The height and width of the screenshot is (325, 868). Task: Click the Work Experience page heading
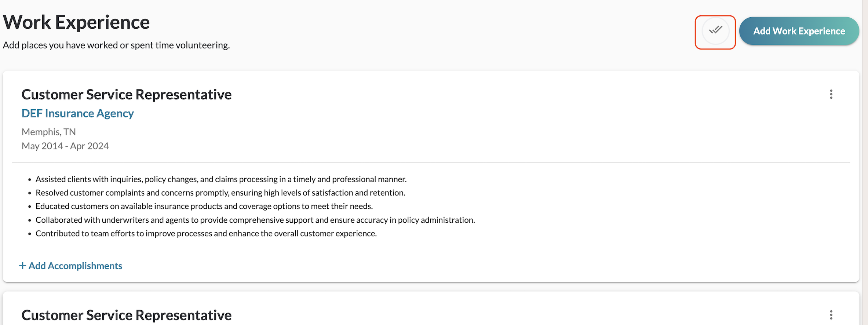pos(76,22)
